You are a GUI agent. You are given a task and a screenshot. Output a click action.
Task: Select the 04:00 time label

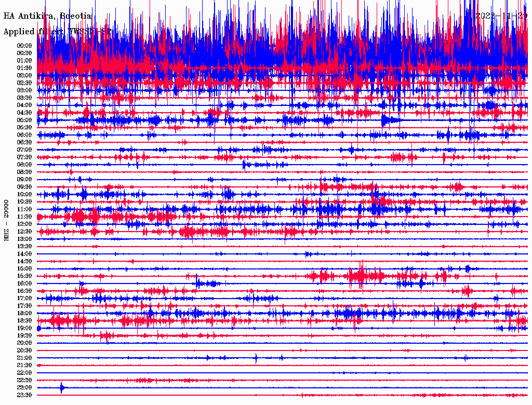(x=24, y=105)
